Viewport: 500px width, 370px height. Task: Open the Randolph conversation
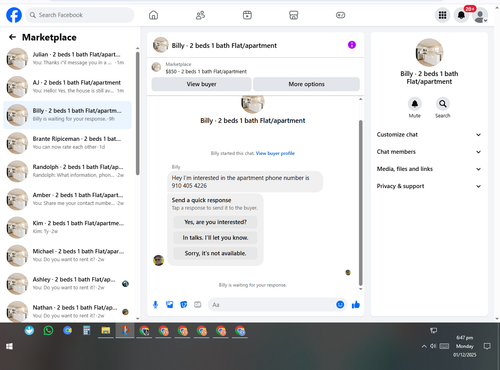click(x=67, y=171)
